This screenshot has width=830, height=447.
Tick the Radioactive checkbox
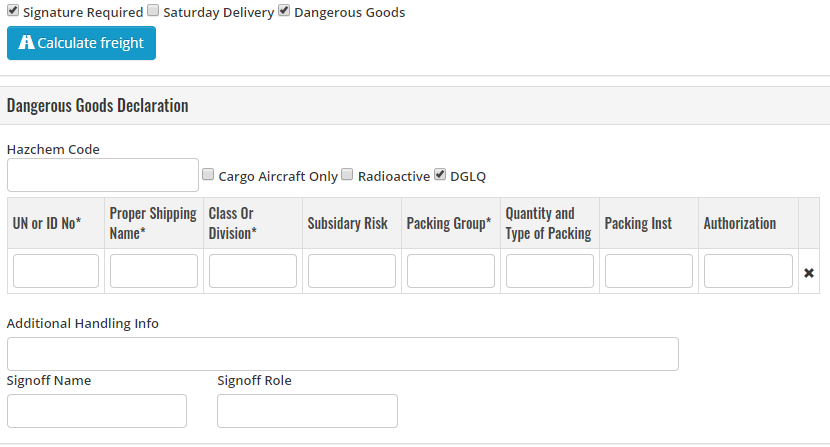(347, 174)
